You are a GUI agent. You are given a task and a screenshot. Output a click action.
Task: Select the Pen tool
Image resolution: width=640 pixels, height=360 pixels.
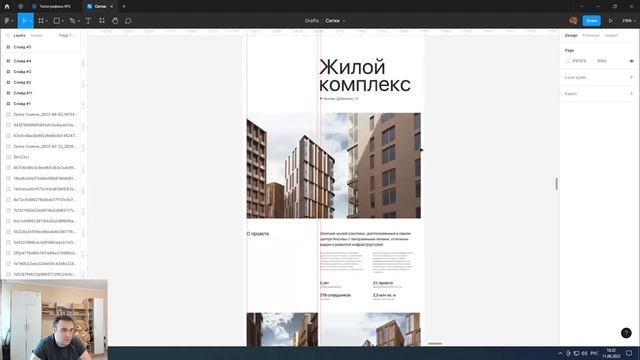click(72, 20)
